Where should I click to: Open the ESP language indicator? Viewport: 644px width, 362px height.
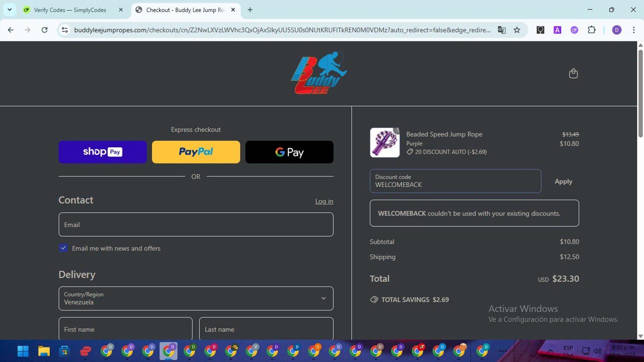[568, 351]
